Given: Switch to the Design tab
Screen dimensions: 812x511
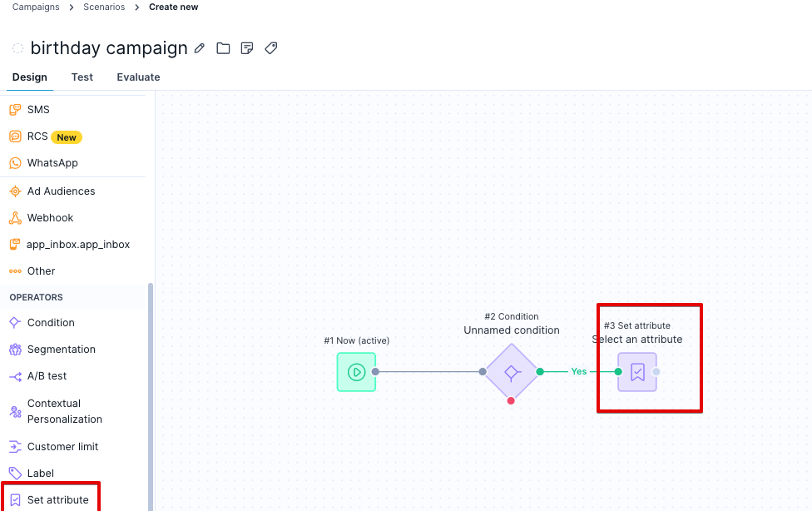Looking at the screenshot, I should point(29,77).
